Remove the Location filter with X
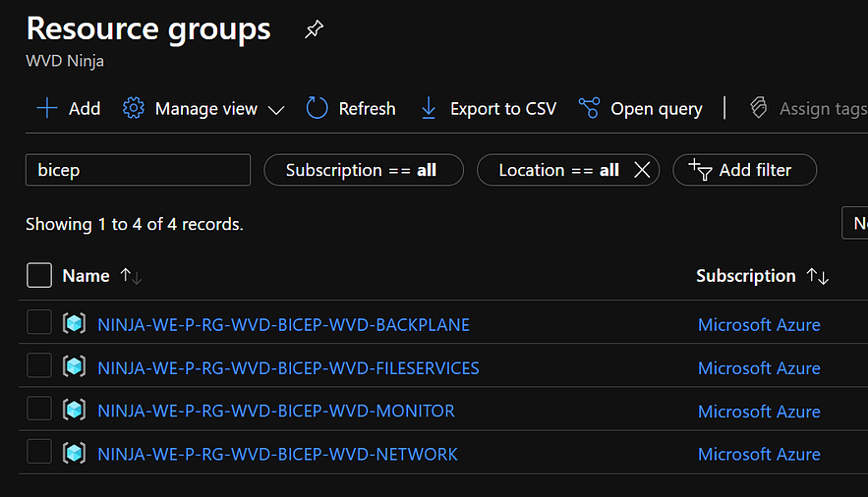The image size is (868, 497). point(642,170)
